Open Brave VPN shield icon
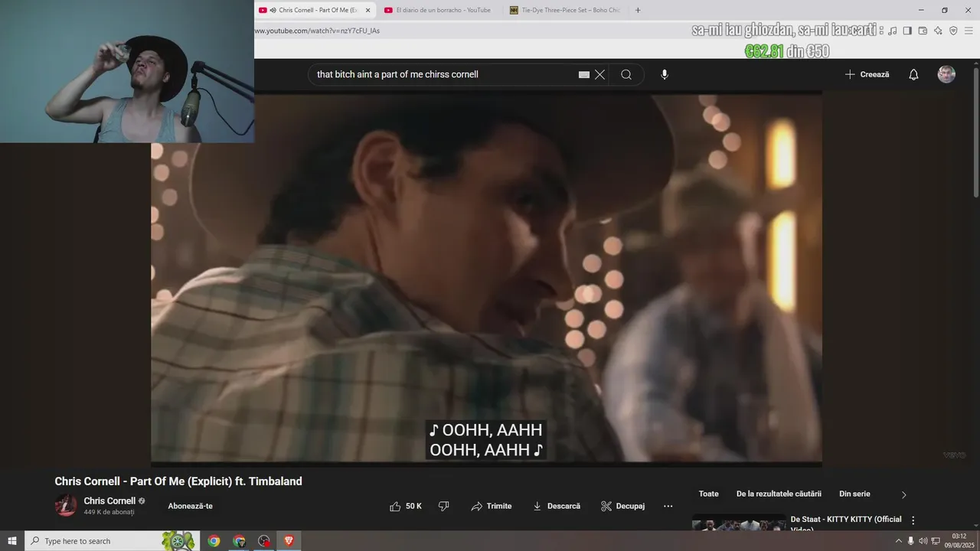The width and height of the screenshot is (980, 551). click(953, 31)
